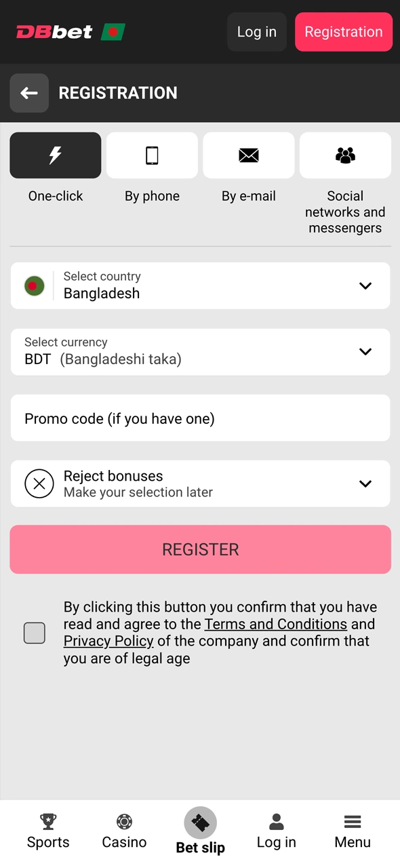Screen dimensions: 400x868
Task: Open the Bet slip ticket icon
Action: (200, 818)
